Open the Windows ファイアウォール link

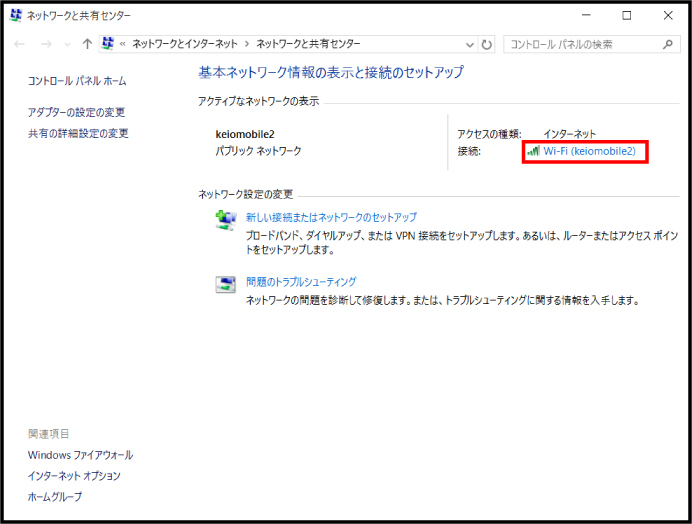pyautogui.click(x=80, y=455)
